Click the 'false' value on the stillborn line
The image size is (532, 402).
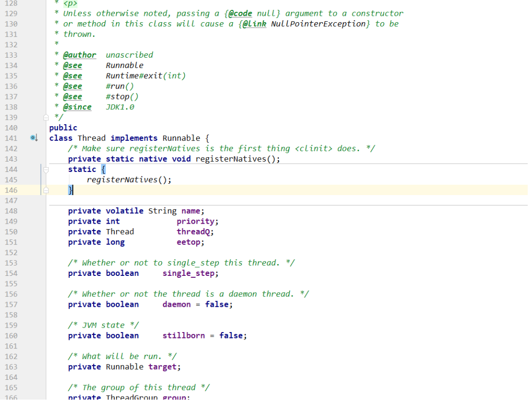[231, 336]
